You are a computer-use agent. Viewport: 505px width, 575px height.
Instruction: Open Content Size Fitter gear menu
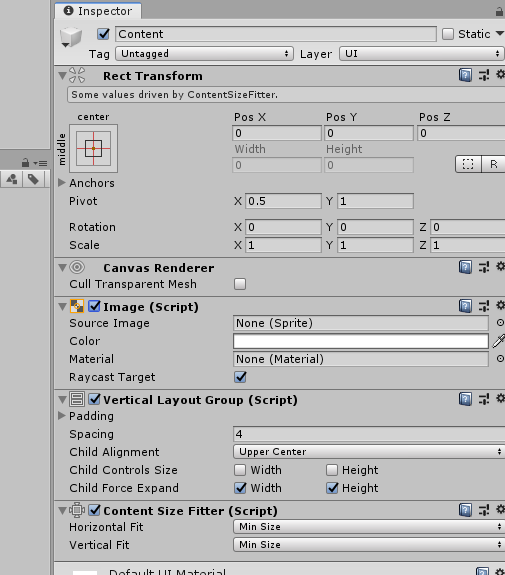point(501,509)
